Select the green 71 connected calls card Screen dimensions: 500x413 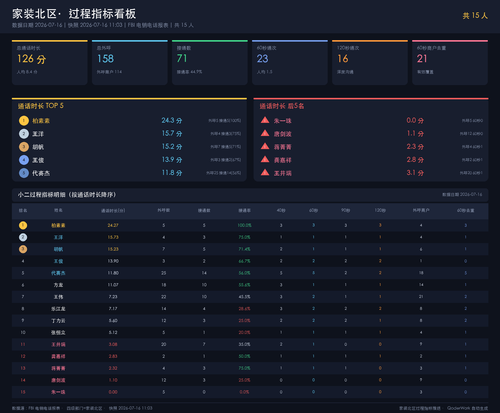[x=210, y=62]
